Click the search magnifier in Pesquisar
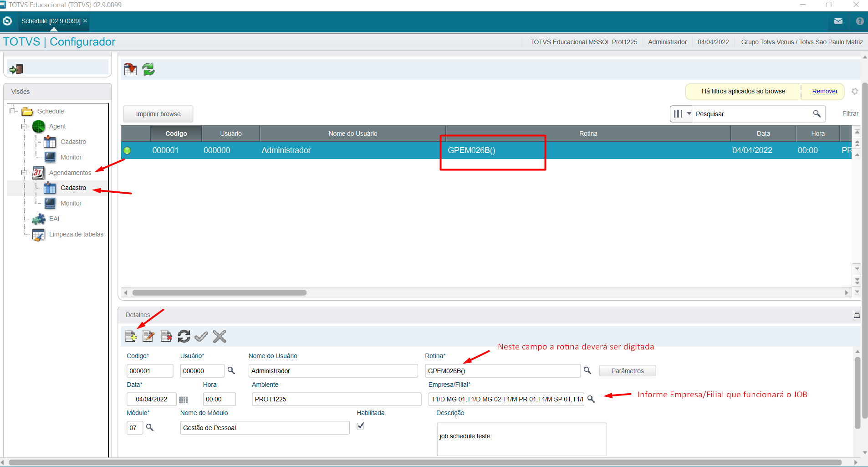This screenshot has height=467, width=868. click(817, 113)
